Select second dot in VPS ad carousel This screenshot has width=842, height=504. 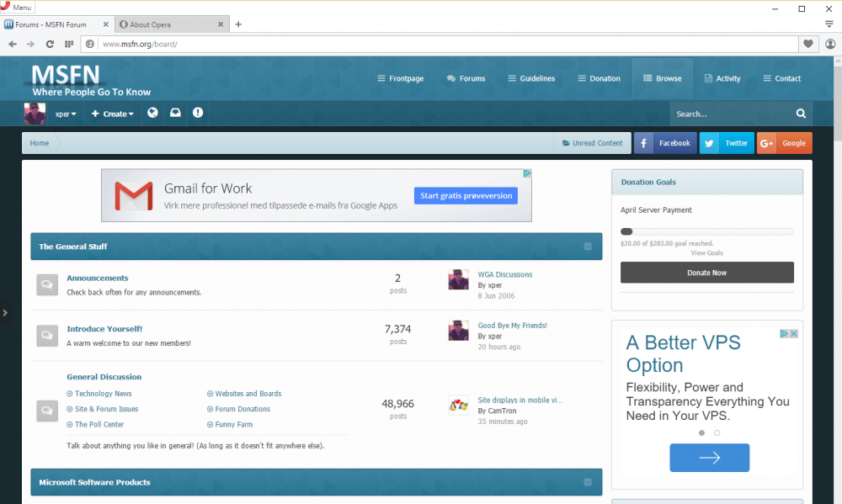click(717, 432)
